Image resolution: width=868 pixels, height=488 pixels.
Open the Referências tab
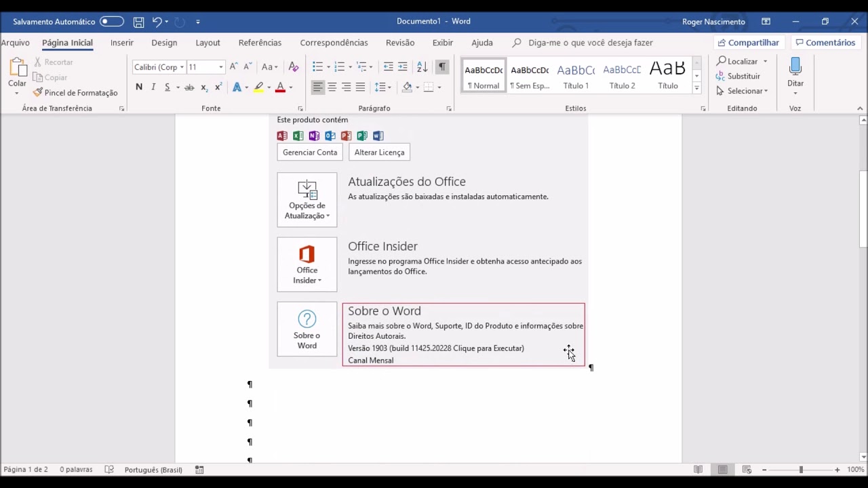coord(260,43)
